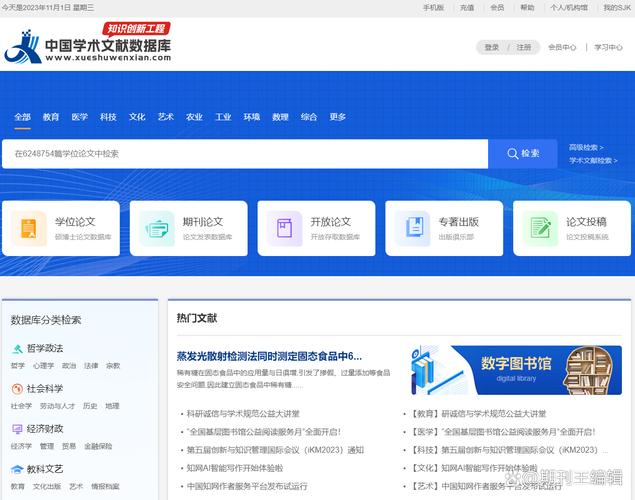The height and width of the screenshot is (500, 635).
Task: Switch to the 科技 tab
Action: click(x=109, y=117)
